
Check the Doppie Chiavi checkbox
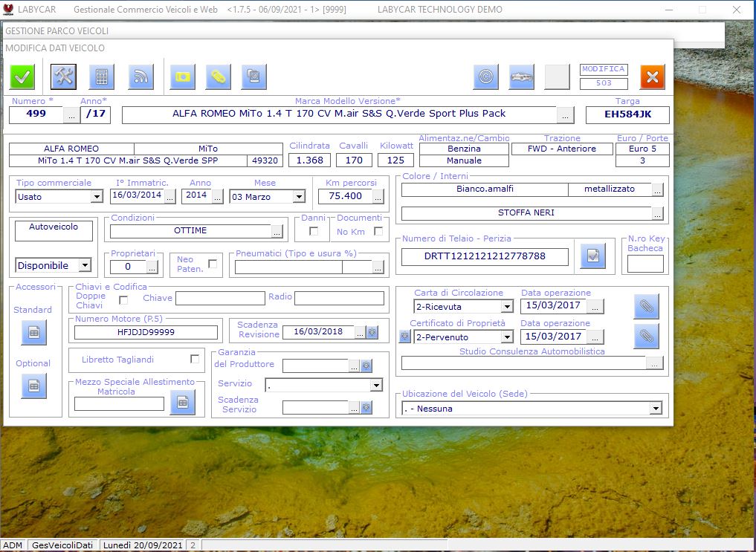click(x=123, y=300)
